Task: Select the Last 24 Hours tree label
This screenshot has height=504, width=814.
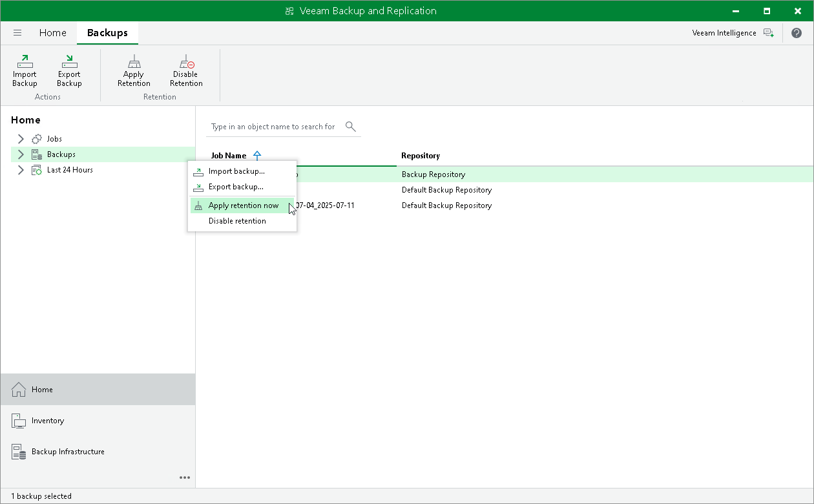Action: pos(70,170)
